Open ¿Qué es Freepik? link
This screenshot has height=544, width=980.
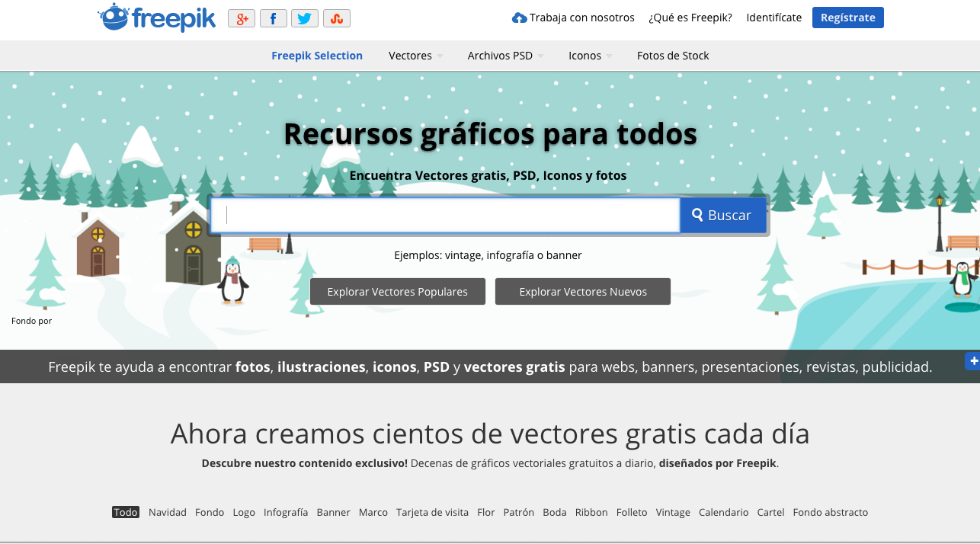click(x=690, y=18)
